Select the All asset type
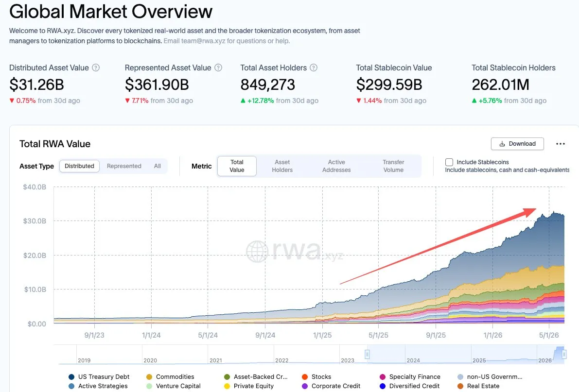 (x=158, y=166)
